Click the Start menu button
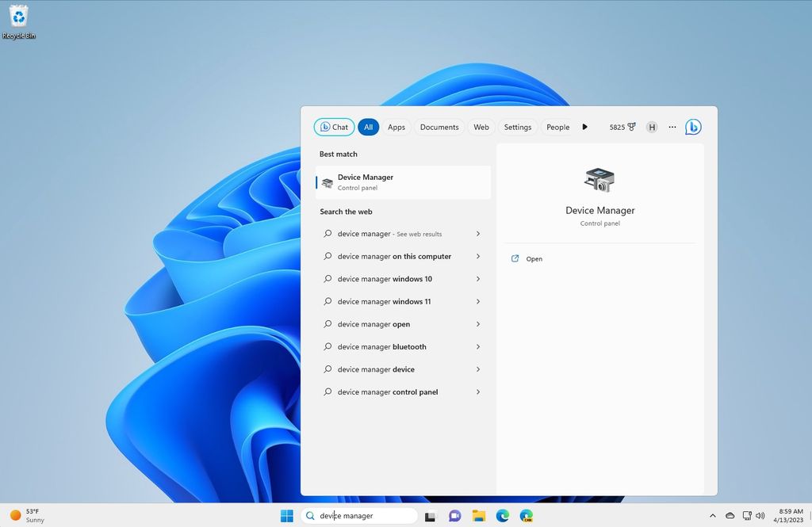This screenshot has width=812, height=527. pyautogui.click(x=286, y=516)
